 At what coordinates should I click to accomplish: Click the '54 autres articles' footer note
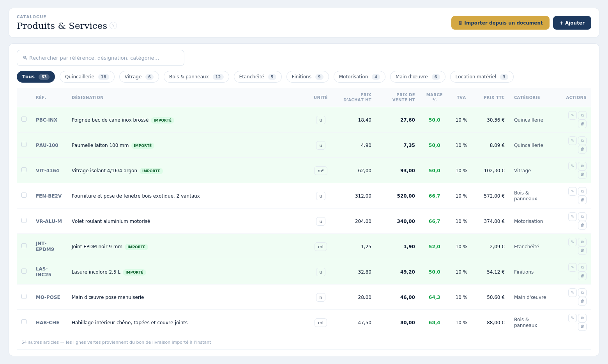click(116, 342)
